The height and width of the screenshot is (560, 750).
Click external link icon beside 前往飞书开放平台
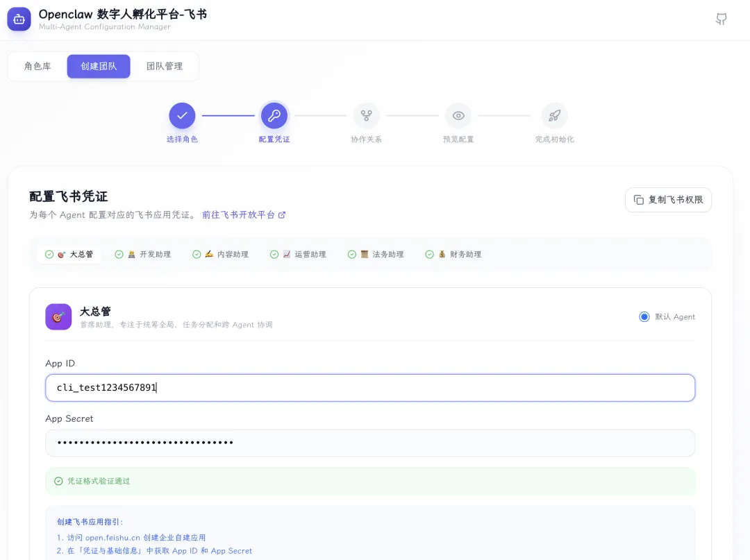coord(282,215)
